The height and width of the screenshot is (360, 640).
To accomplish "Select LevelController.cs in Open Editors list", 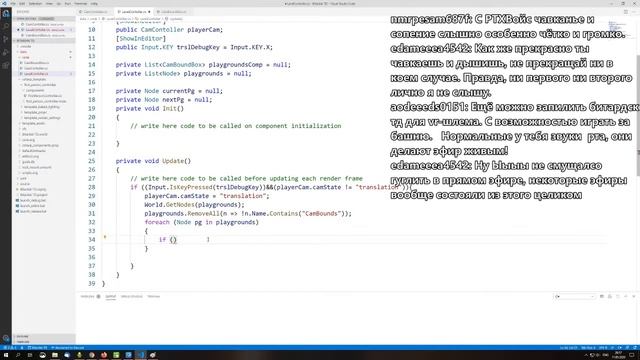I will [x=45, y=30].
